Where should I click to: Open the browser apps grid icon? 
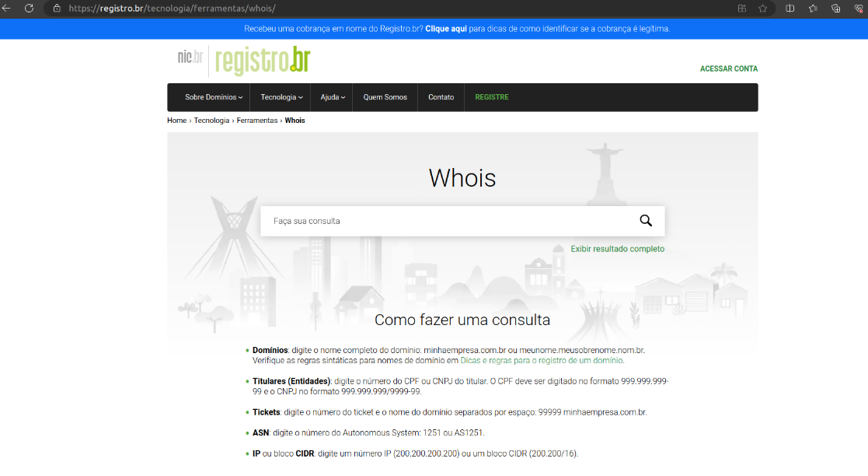[742, 9]
